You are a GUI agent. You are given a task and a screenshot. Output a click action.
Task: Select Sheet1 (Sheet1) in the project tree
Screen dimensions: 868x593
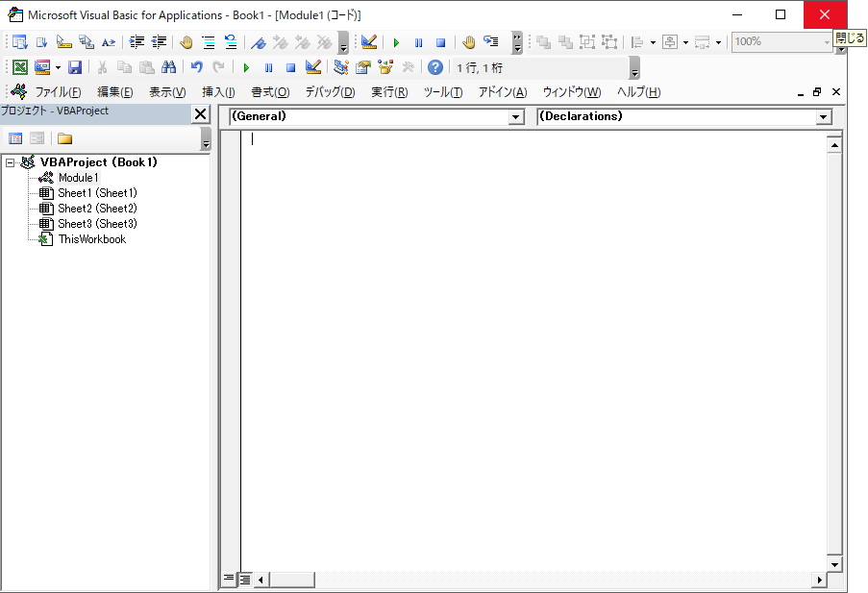97,193
